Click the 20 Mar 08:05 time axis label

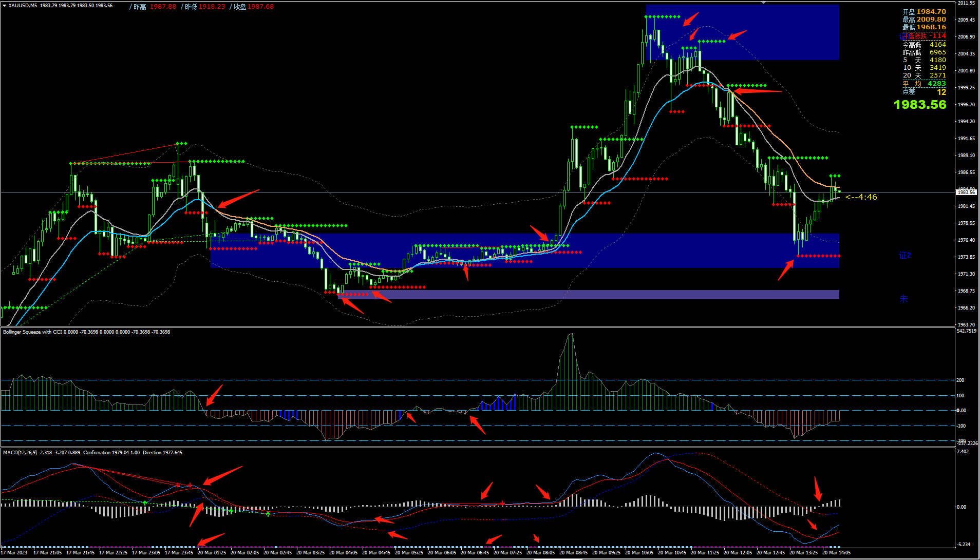tap(540, 553)
